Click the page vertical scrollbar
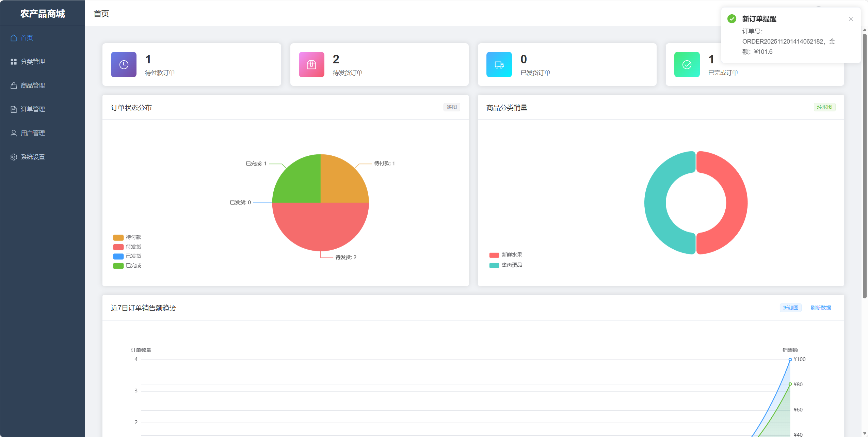Image resolution: width=868 pixels, height=437 pixels. point(865,163)
